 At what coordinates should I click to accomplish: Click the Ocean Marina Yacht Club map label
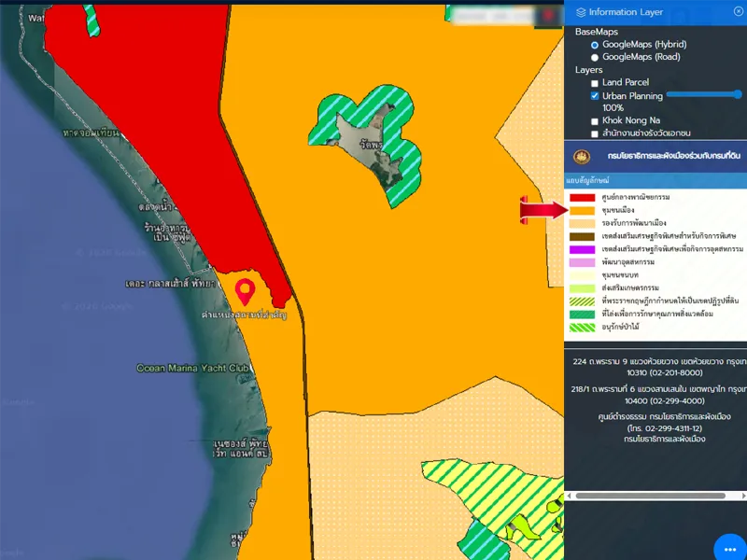(x=192, y=369)
